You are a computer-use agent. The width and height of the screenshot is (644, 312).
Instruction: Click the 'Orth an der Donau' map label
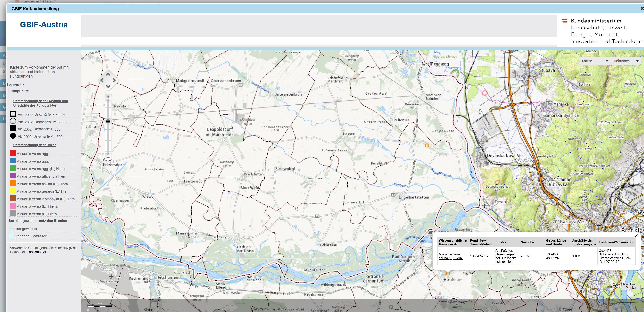point(246,249)
